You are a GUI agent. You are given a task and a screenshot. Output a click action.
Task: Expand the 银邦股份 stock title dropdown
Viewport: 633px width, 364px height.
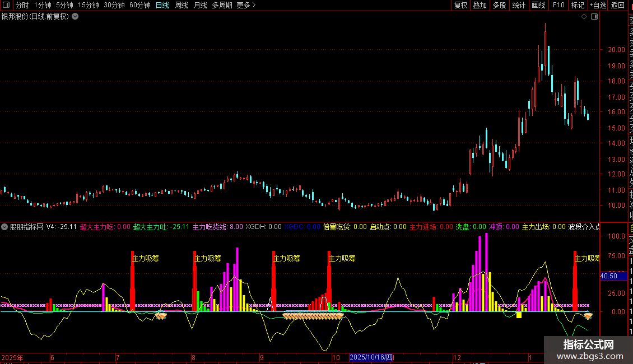coord(75,16)
